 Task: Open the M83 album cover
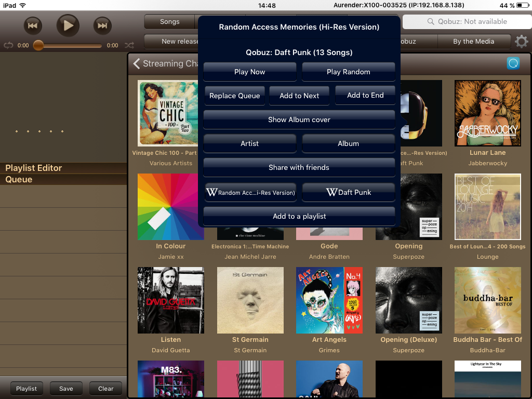tap(170, 379)
